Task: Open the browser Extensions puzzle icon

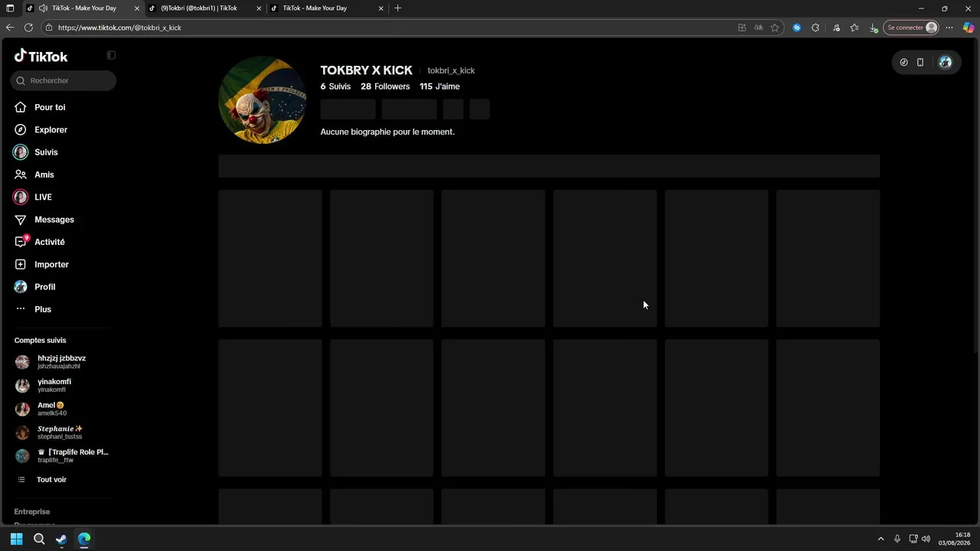Action: tap(815, 28)
